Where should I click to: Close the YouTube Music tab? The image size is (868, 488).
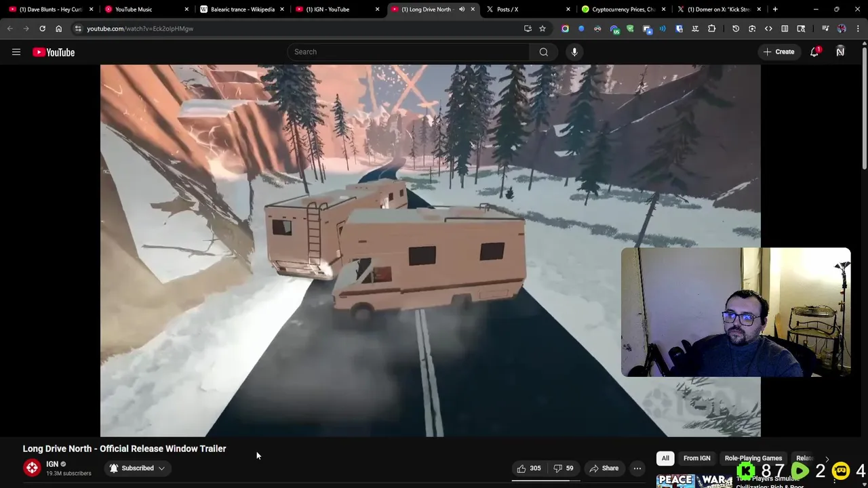tap(186, 9)
